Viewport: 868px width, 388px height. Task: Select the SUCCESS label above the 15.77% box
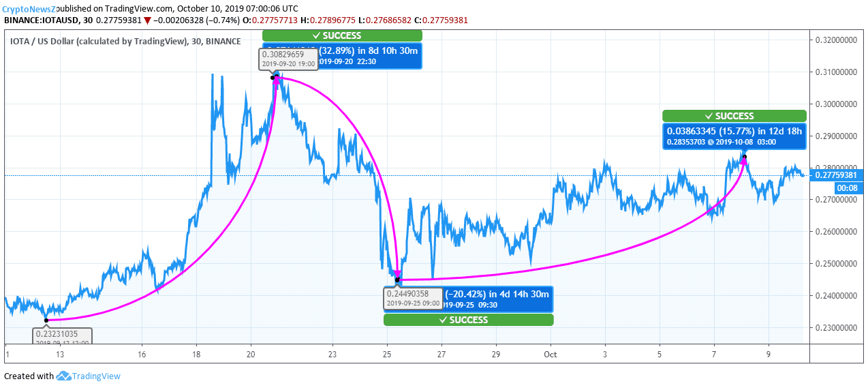point(734,117)
